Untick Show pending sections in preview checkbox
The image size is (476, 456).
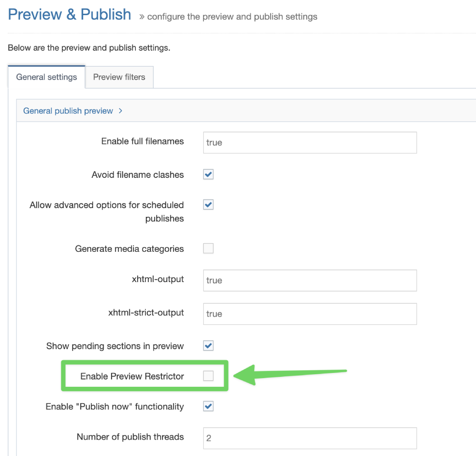pyautogui.click(x=209, y=346)
